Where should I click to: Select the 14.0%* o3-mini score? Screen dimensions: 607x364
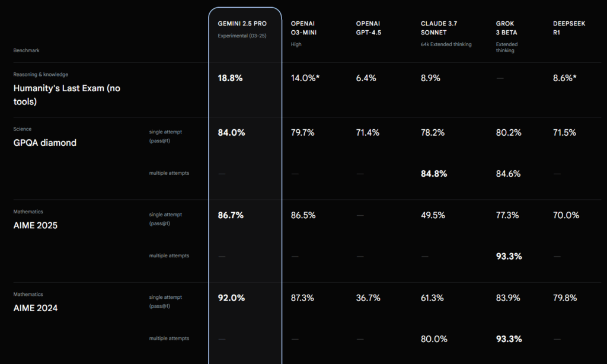305,78
